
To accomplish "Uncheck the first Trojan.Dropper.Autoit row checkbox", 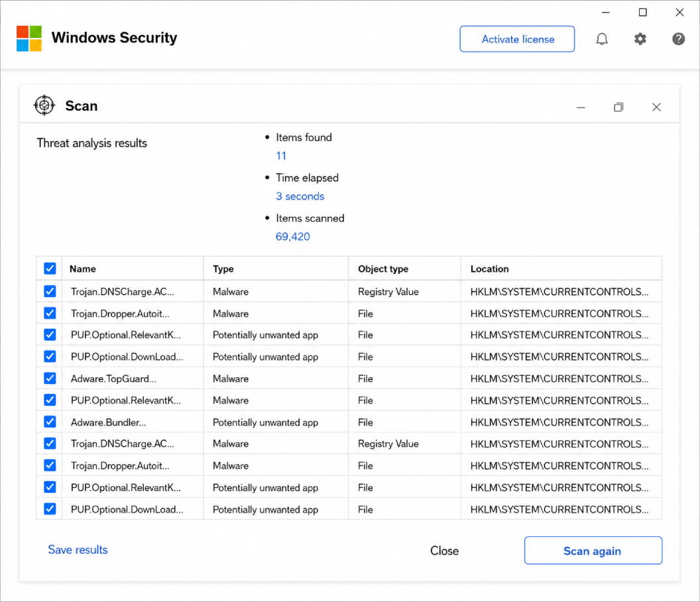I will coord(50,313).
